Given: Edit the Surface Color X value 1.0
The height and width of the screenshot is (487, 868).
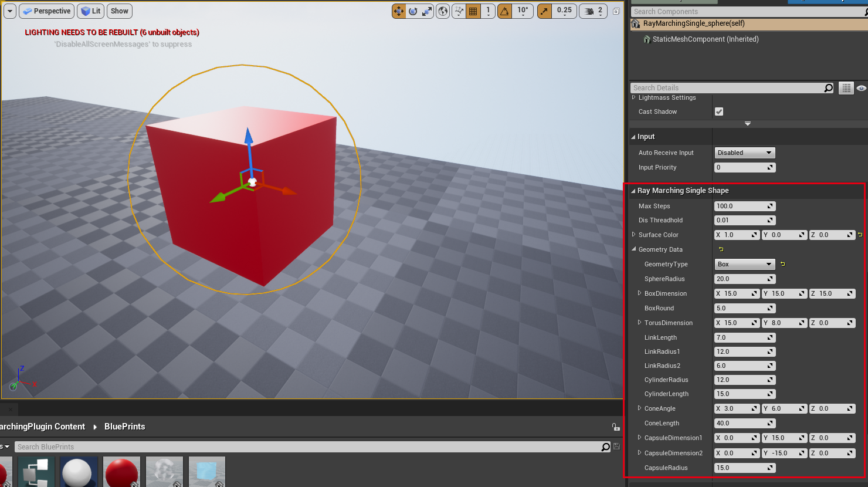Looking at the screenshot, I should tap(737, 235).
